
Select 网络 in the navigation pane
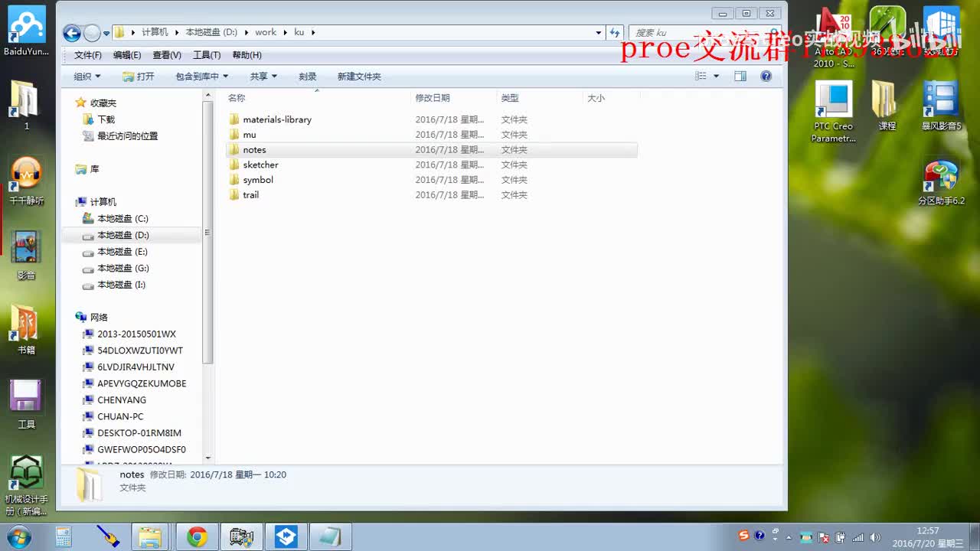[91, 318]
